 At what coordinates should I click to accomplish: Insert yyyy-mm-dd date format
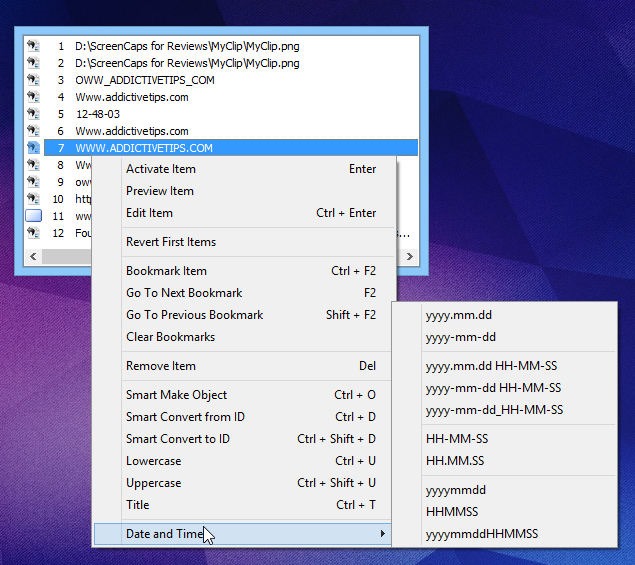(505, 337)
